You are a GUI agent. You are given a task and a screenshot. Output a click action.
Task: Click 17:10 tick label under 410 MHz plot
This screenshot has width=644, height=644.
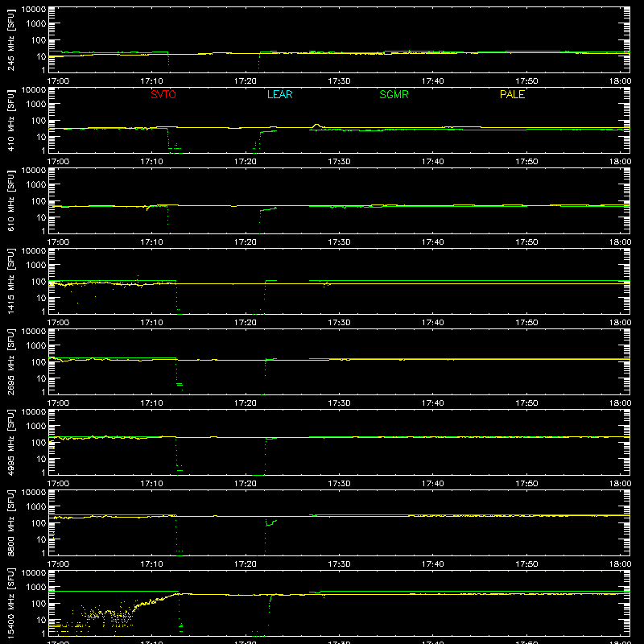[x=152, y=162]
